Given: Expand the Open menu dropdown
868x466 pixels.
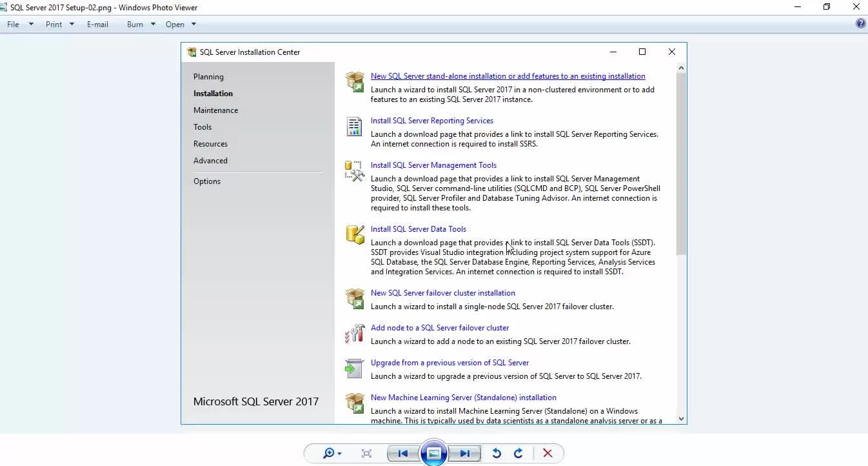Looking at the screenshot, I should click(181, 25).
